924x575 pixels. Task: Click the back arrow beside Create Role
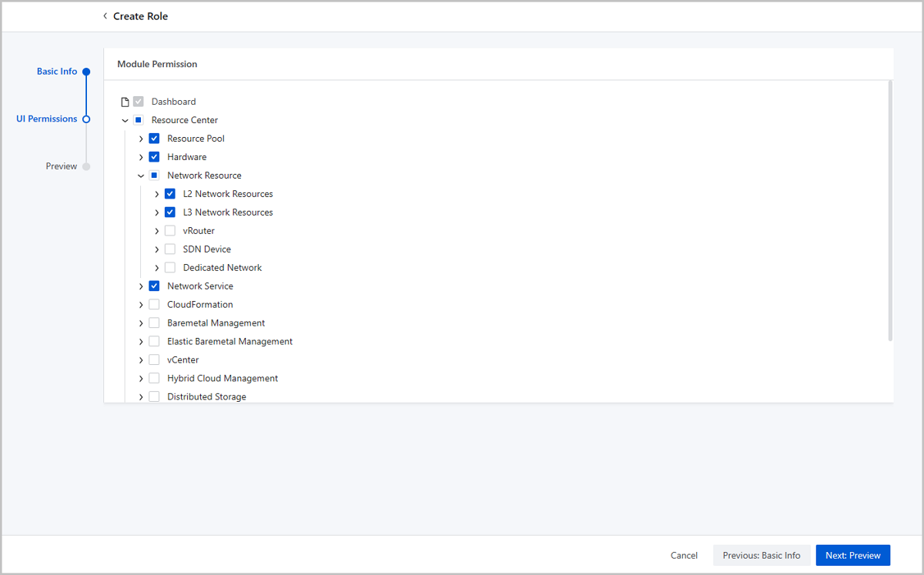(105, 16)
